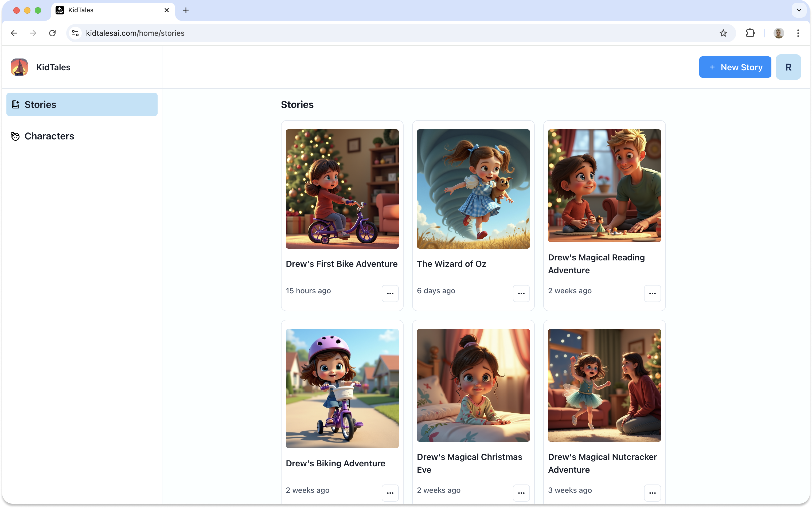Open options for Drew's Biking Adventure
This screenshot has height=508, width=812.
click(x=390, y=493)
